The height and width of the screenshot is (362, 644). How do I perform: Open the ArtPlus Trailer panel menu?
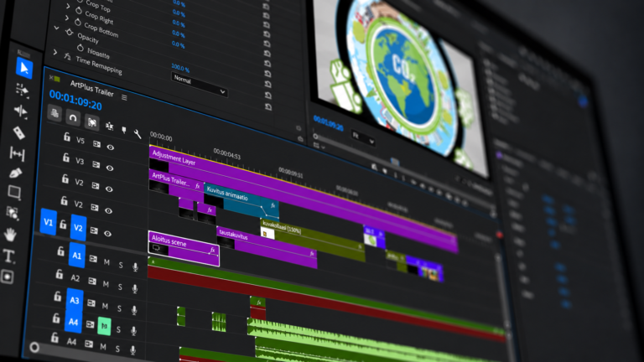(124, 97)
